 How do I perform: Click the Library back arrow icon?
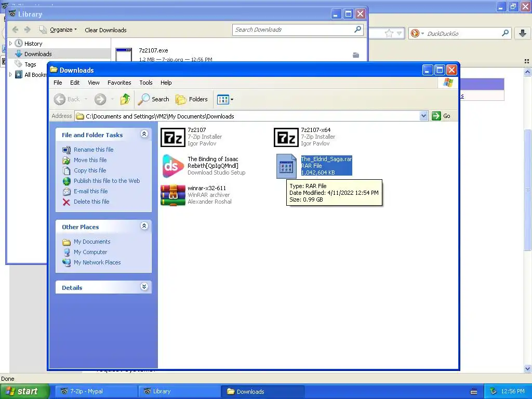point(15,30)
